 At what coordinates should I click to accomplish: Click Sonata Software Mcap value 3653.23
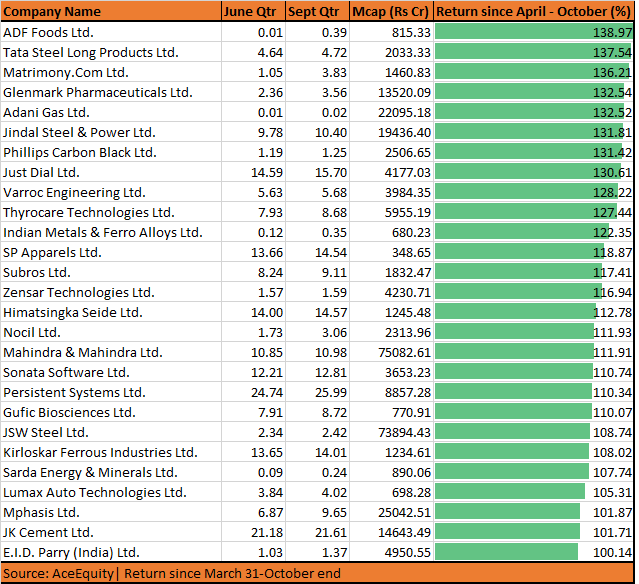(x=408, y=372)
